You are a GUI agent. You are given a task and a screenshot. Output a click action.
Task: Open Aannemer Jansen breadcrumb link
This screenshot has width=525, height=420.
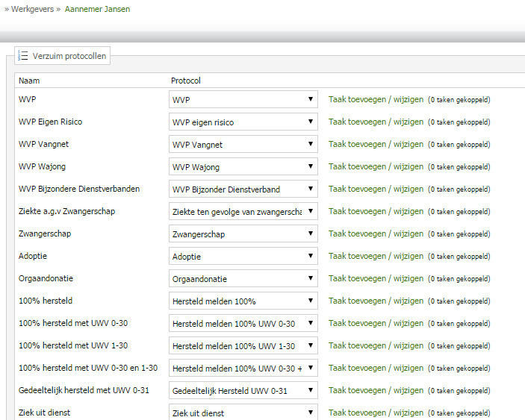tap(97, 10)
